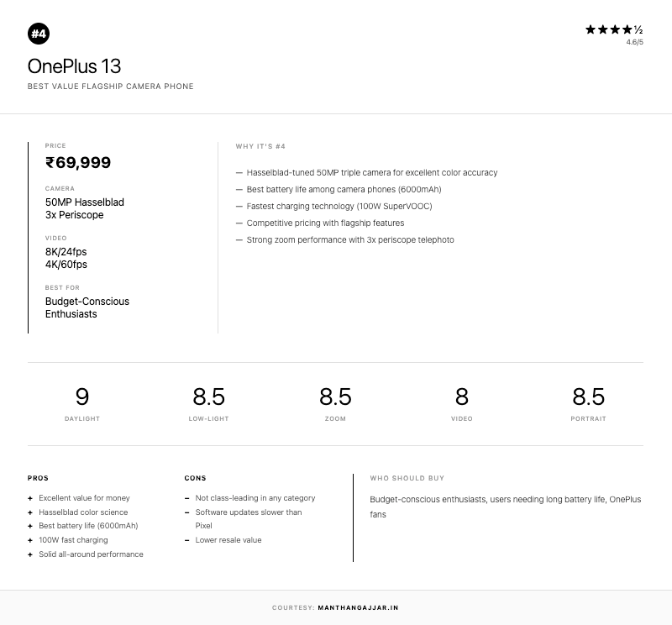Select the ₹69,999 price value

coord(78,163)
